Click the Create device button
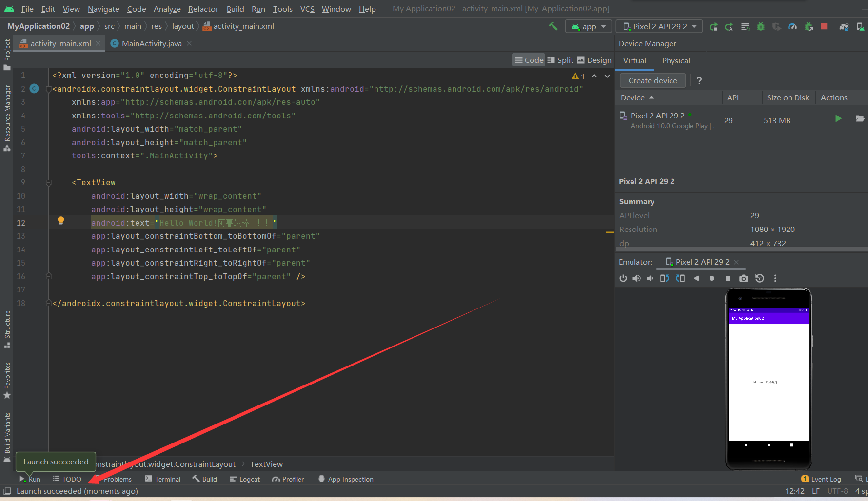The width and height of the screenshot is (868, 501). click(x=652, y=80)
